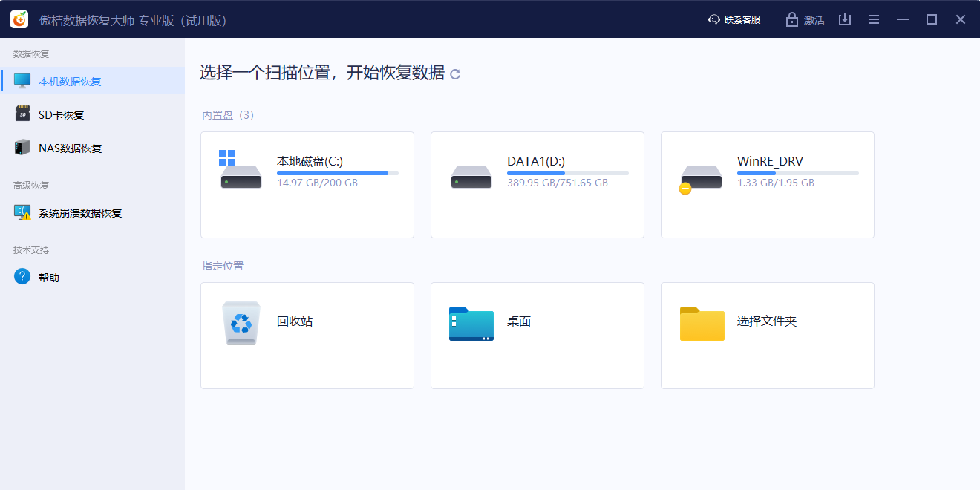
Task: Select NAS数据恢复 in sidebar
Action: click(x=71, y=148)
